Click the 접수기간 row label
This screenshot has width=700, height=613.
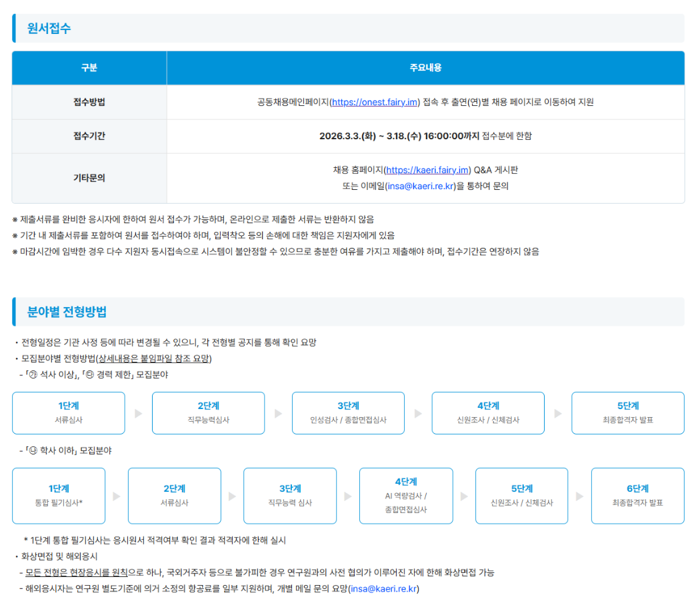coord(89,135)
